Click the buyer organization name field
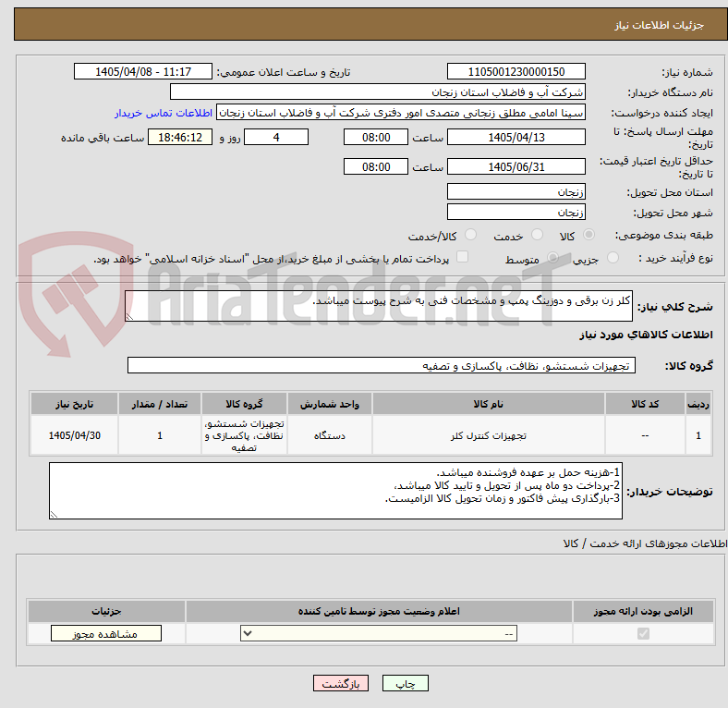 point(378,92)
